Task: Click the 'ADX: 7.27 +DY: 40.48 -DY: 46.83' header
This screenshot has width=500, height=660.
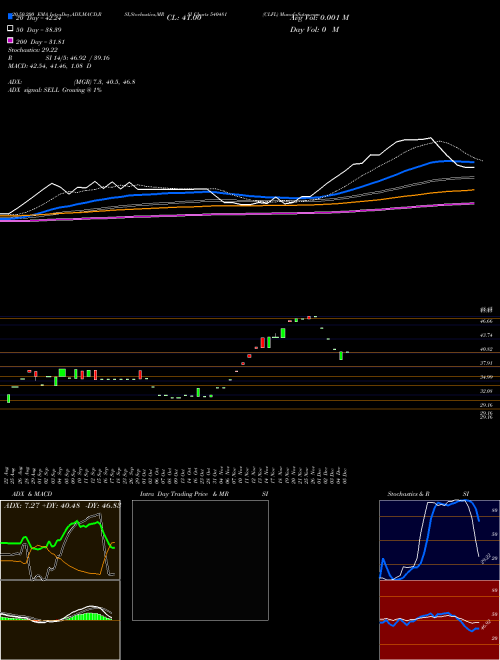Action: 62,505
